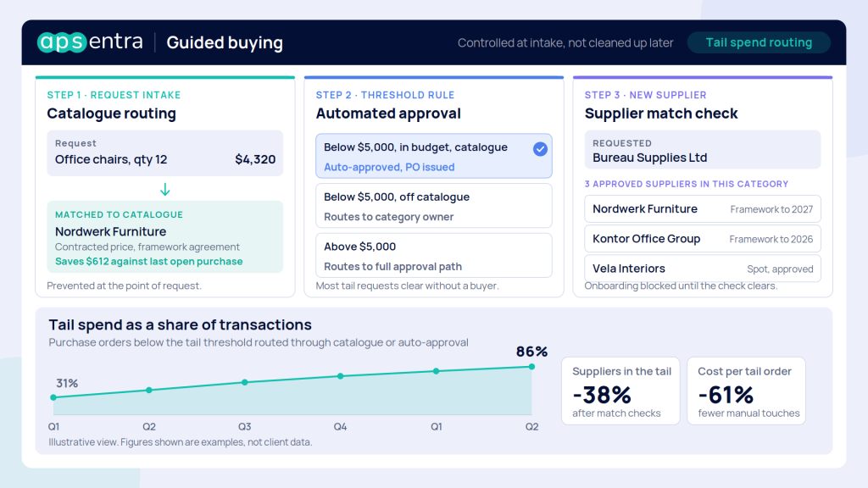Click 'Routes to category owner' text
This screenshot has width=868, height=488.
click(x=388, y=217)
